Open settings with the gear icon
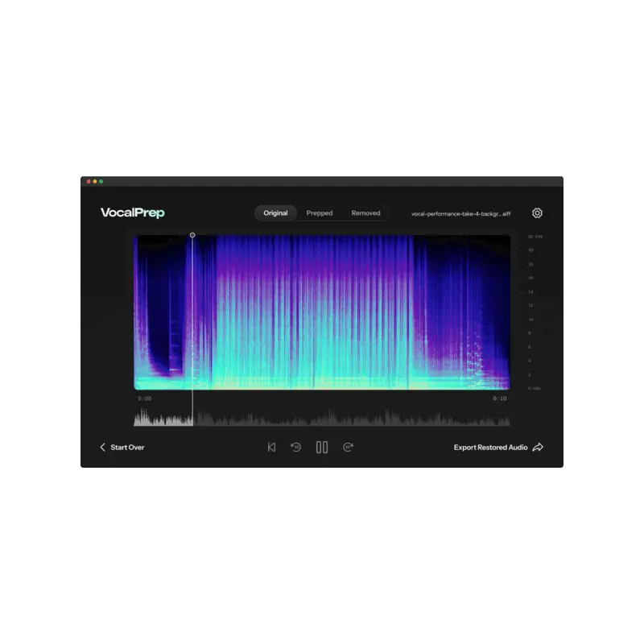The width and height of the screenshot is (644, 644). coord(537,213)
